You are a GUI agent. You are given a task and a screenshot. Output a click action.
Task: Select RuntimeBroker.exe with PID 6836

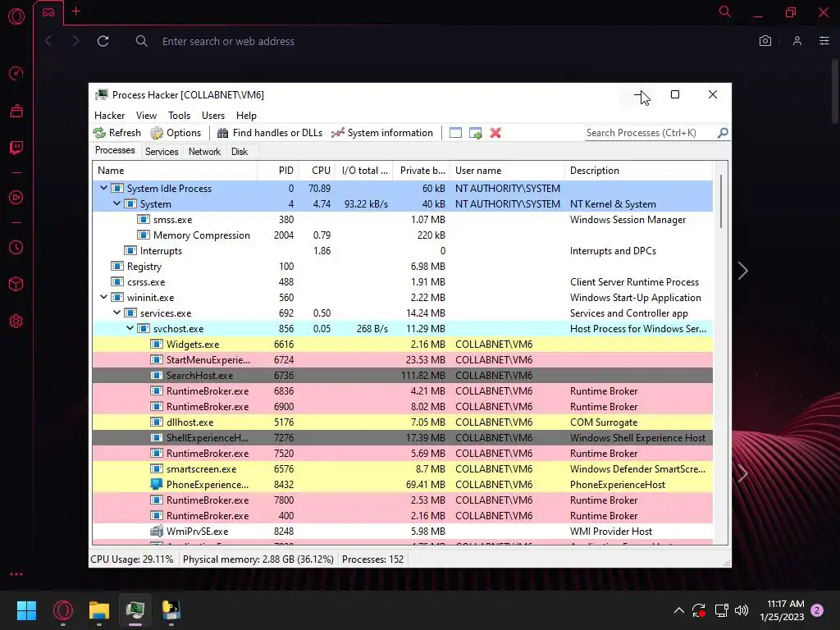click(x=402, y=391)
